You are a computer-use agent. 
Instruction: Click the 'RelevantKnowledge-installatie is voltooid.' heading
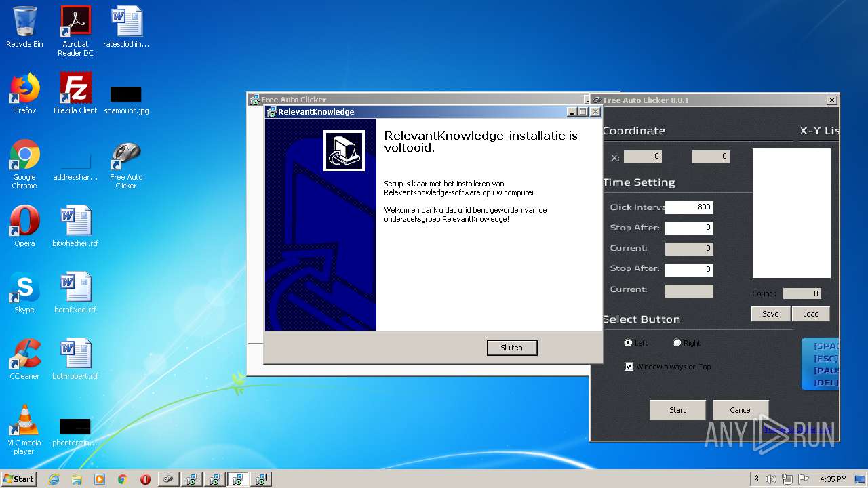(x=481, y=142)
